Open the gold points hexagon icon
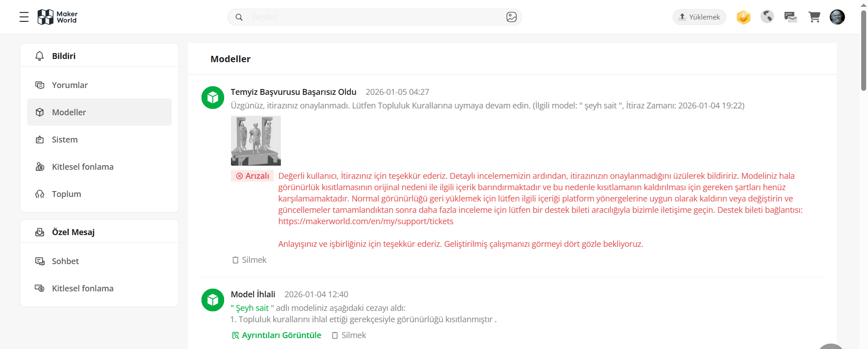The image size is (868, 349). [743, 17]
